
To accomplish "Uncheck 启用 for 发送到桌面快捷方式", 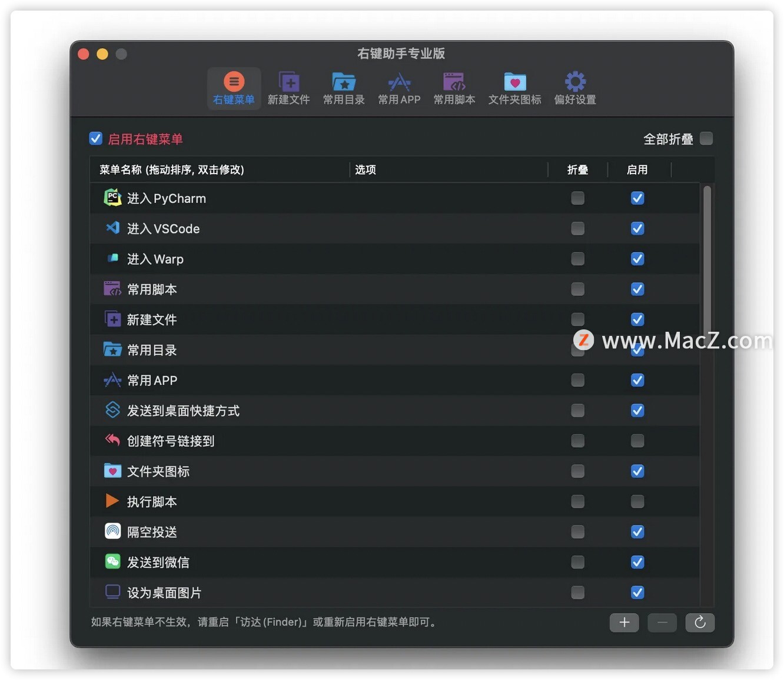I will pyautogui.click(x=637, y=411).
